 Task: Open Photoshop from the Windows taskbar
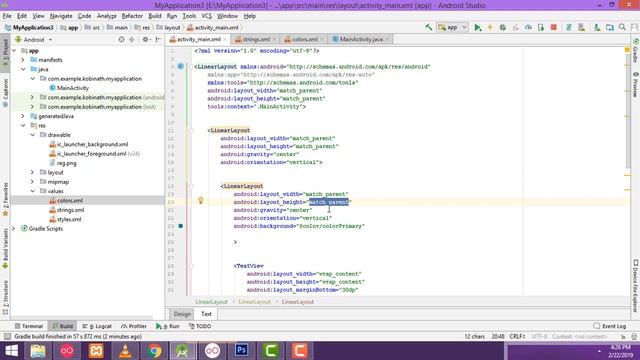coord(241,351)
